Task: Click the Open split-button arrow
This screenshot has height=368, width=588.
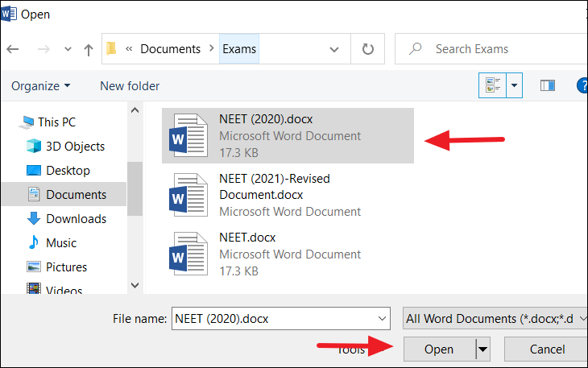Action: pos(483,349)
